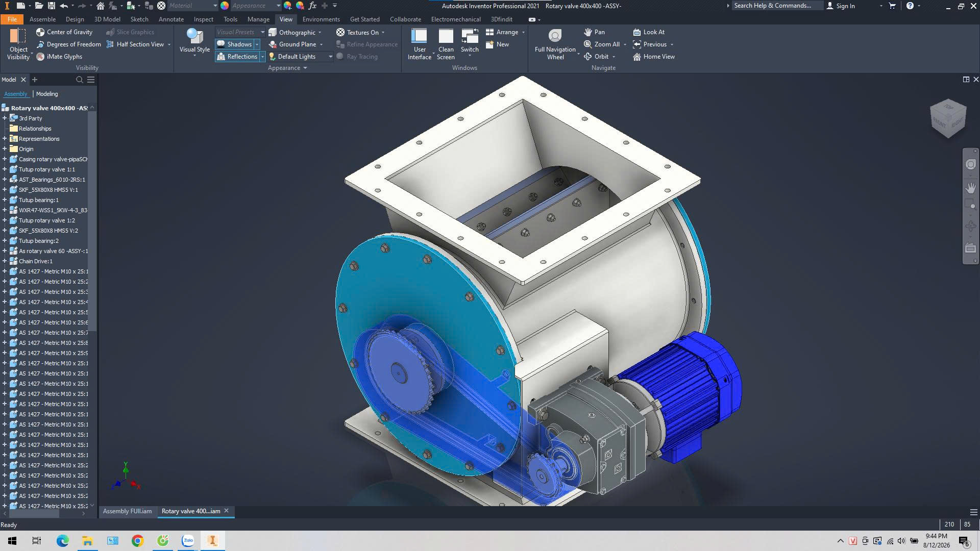The width and height of the screenshot is (980, 551).
Task: Click the search icon in Model browser
Action: [79, 80]
